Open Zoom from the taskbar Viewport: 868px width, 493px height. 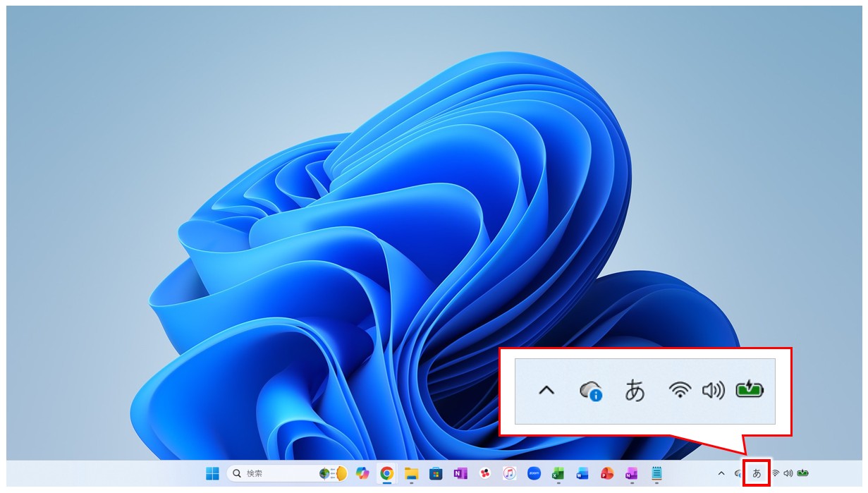pos(534,473)
